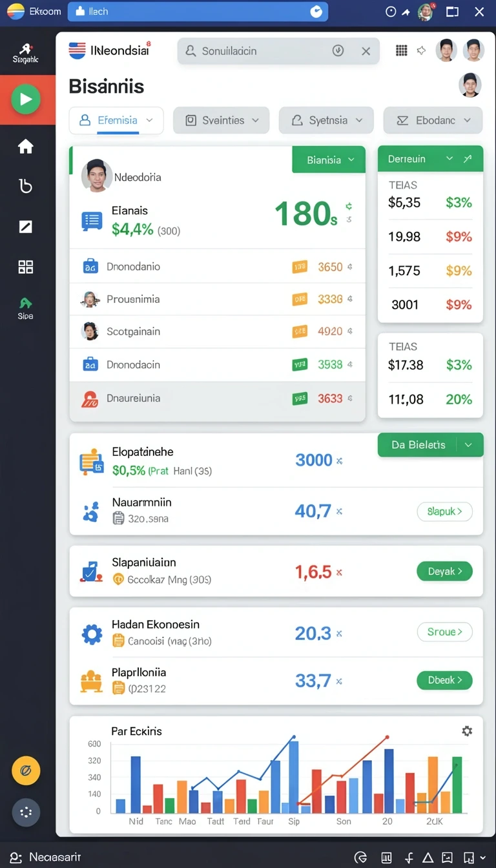
Task: Click the columns icon in bottom taskbar
Action: point(386,858)
